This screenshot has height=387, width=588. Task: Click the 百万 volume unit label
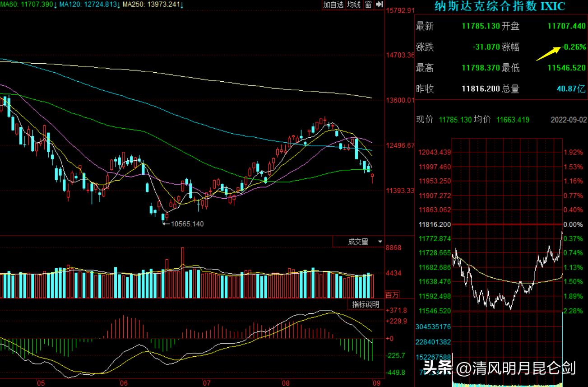(393, 295)
